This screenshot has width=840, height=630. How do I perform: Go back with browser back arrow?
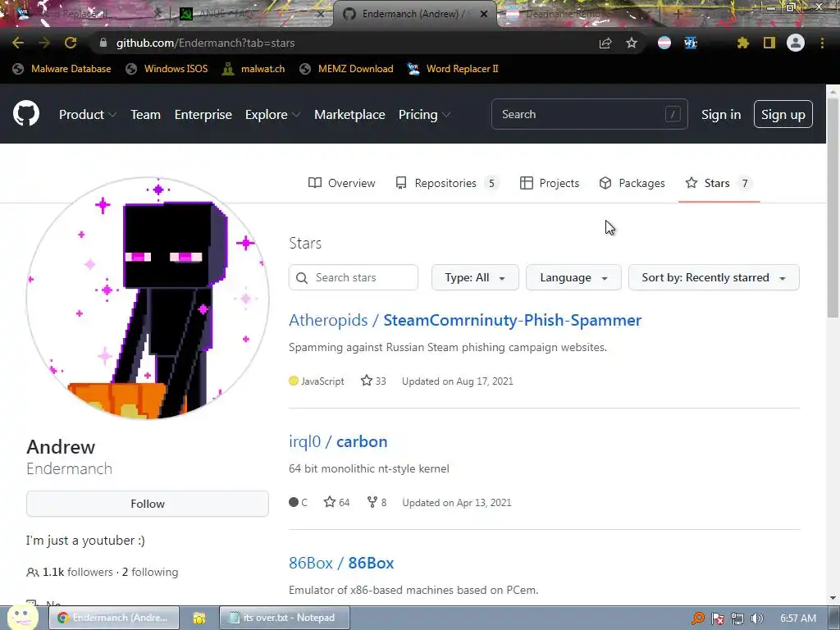(x=18, y=43)
